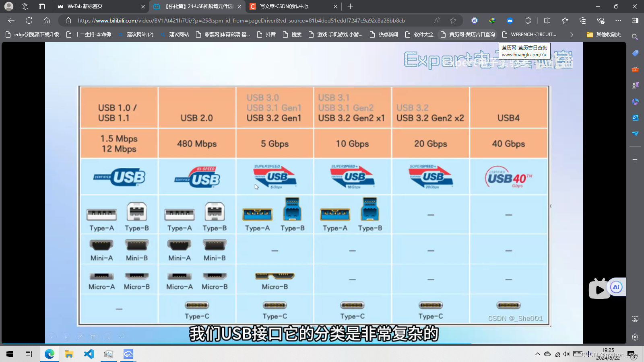Open the Collections icon

583,21
